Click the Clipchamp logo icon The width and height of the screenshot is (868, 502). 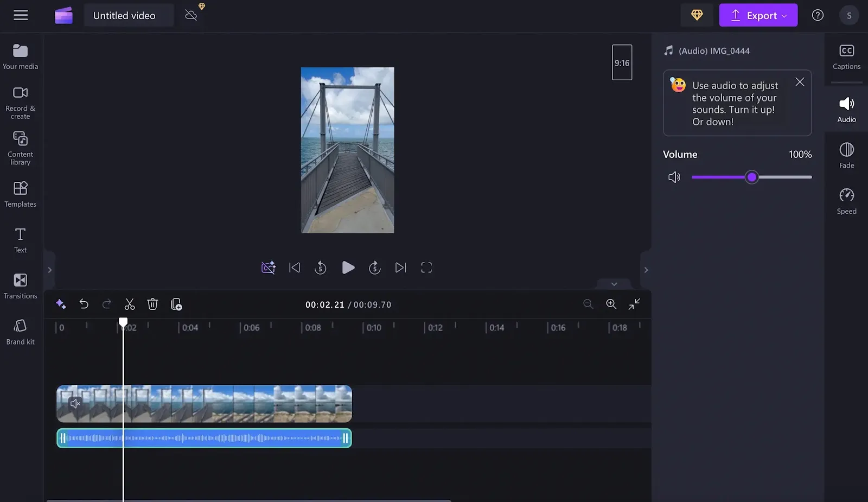[63, 15]
